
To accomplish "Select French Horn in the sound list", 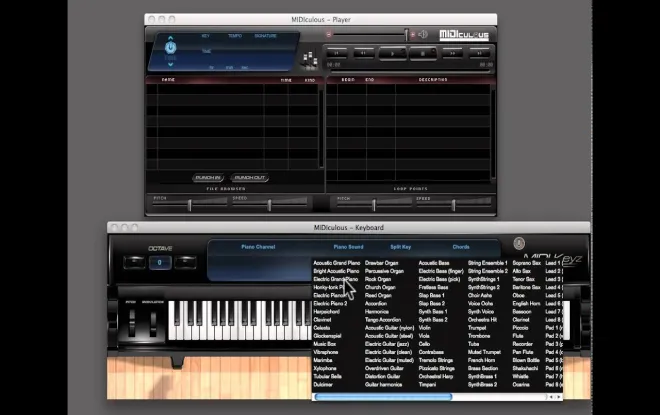I will pyautogui.click(x=481, y=360).
